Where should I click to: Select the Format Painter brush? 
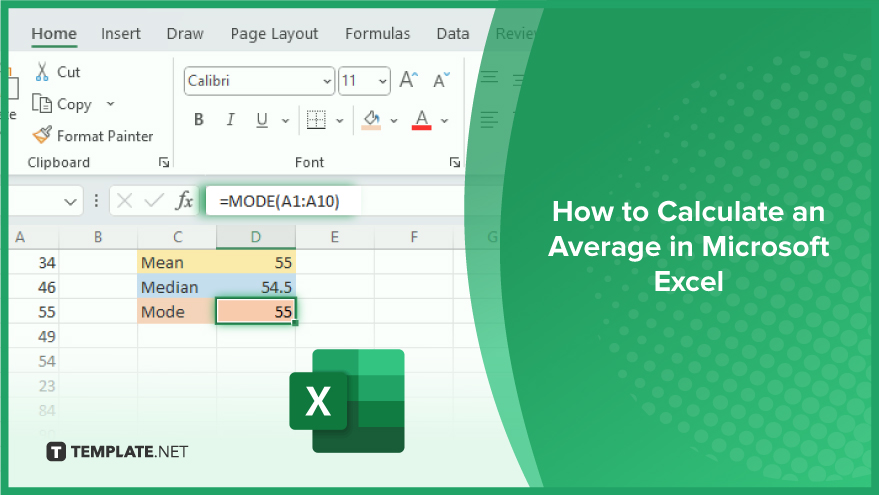pyautogui.click(x=42, y=135)
